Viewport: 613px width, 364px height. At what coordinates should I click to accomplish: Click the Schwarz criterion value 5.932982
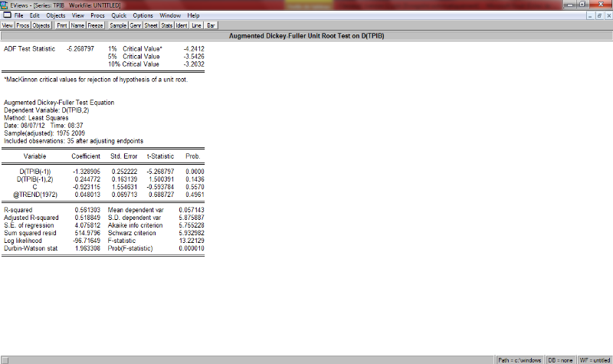[192, 233]
